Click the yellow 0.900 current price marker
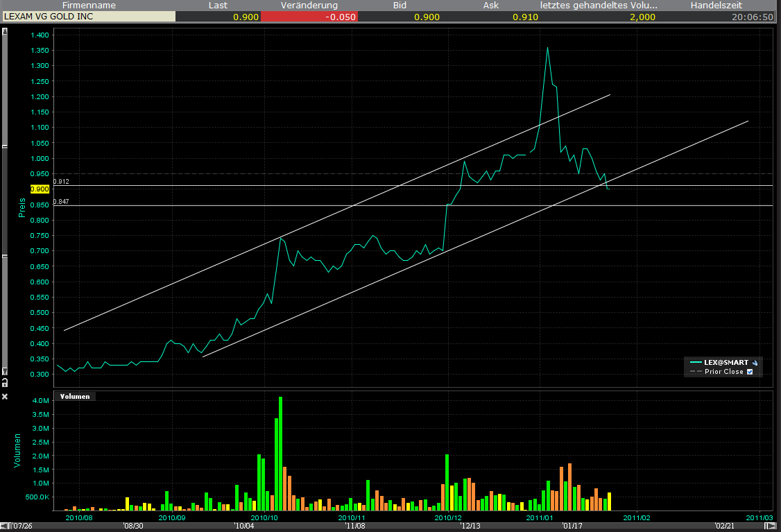 tap(40, 189)
